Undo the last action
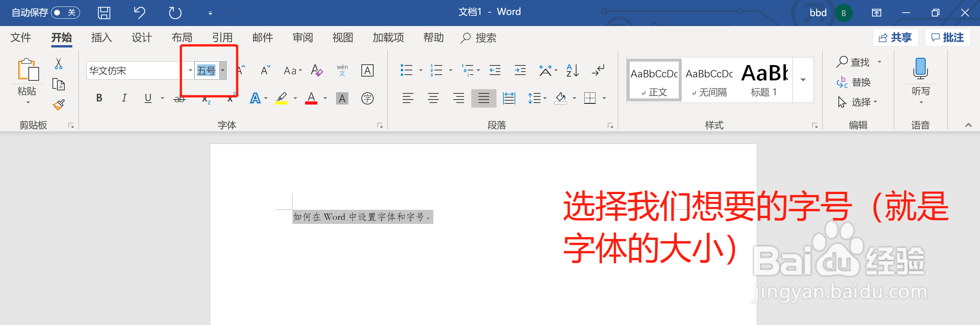Viewport: 980px width, 325px height. pos(139,13)
